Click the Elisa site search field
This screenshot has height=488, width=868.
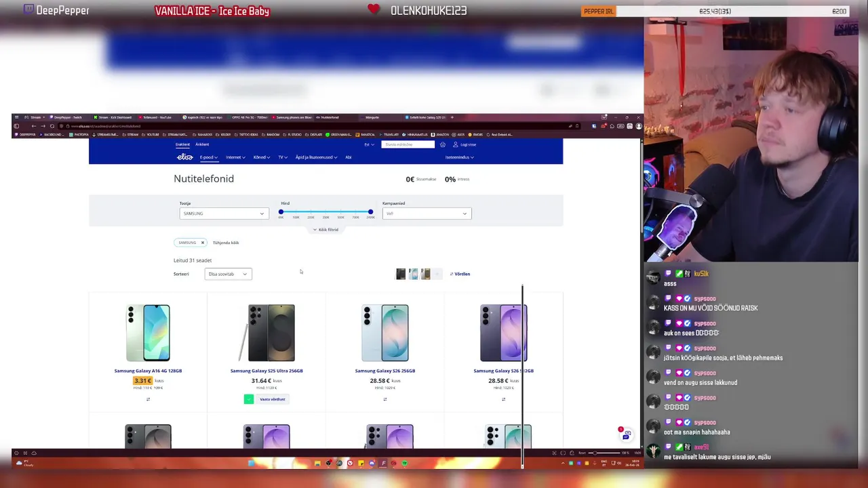[408, 144]
